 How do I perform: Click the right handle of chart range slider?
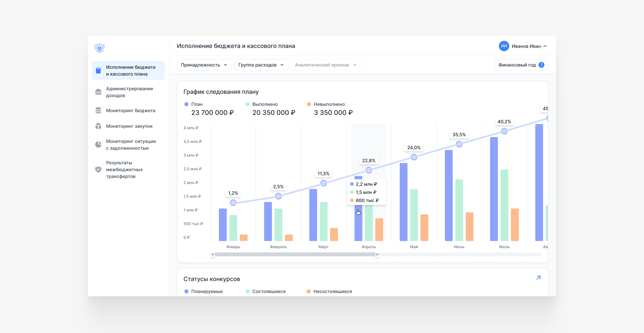377,254
